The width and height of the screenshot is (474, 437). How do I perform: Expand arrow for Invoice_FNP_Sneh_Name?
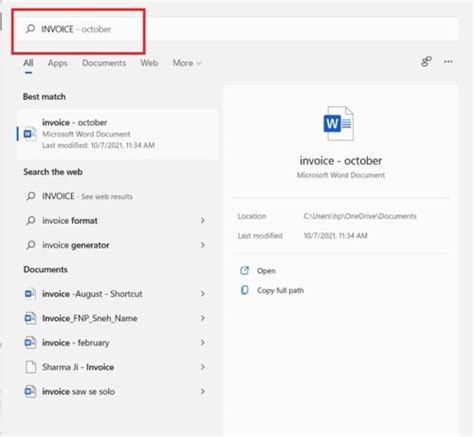click(x=203, y=318)
